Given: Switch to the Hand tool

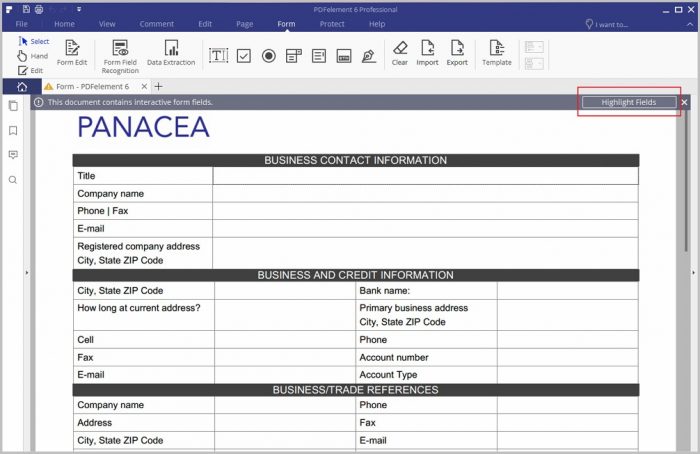Looking at the screenshot, I should pyautogui.click(x=33, y=56).
